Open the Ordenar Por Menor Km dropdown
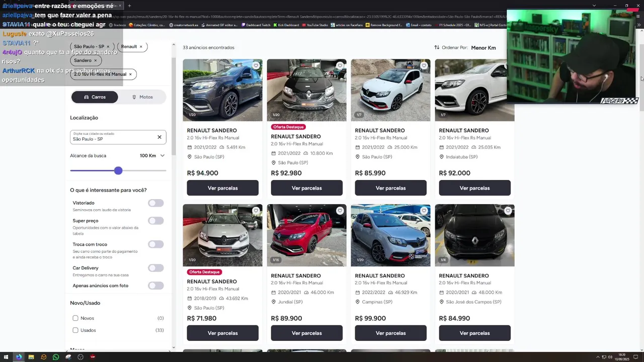Viewport: 644px width, 362px height. pos(484,48)
